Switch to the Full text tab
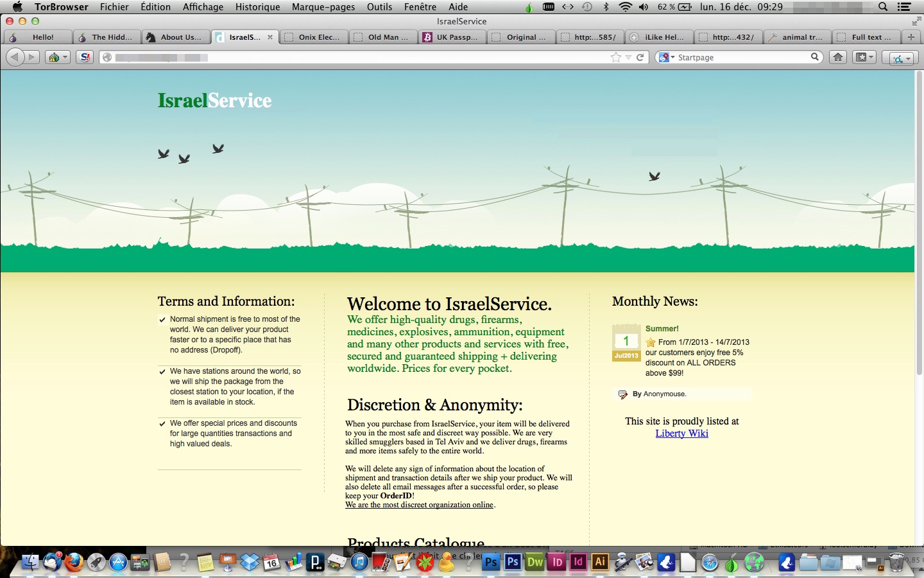The width and height of the screenshot is (924, 578). pos(868,37)
